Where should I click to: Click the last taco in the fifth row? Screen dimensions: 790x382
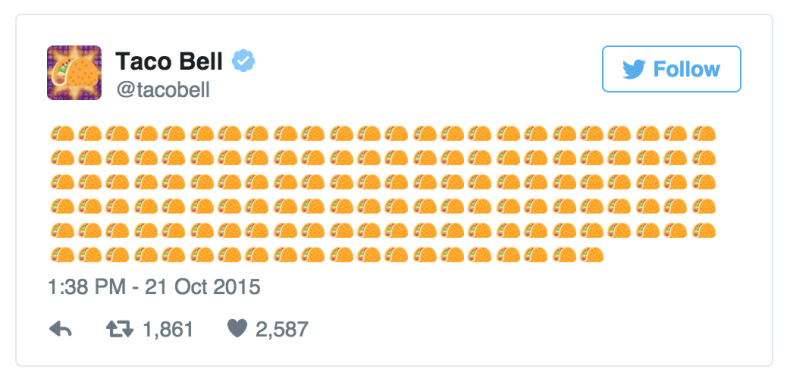click(x=704, y=230)
